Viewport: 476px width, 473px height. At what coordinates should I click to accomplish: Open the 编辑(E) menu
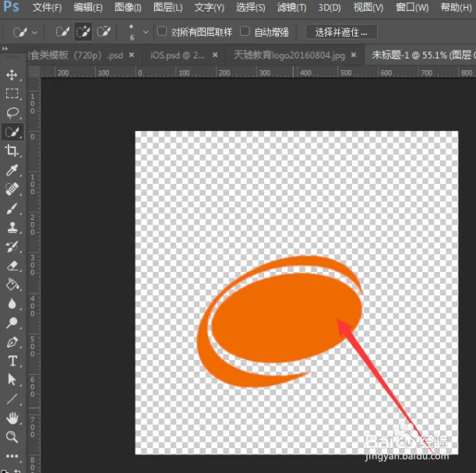(x=88, y=8)
